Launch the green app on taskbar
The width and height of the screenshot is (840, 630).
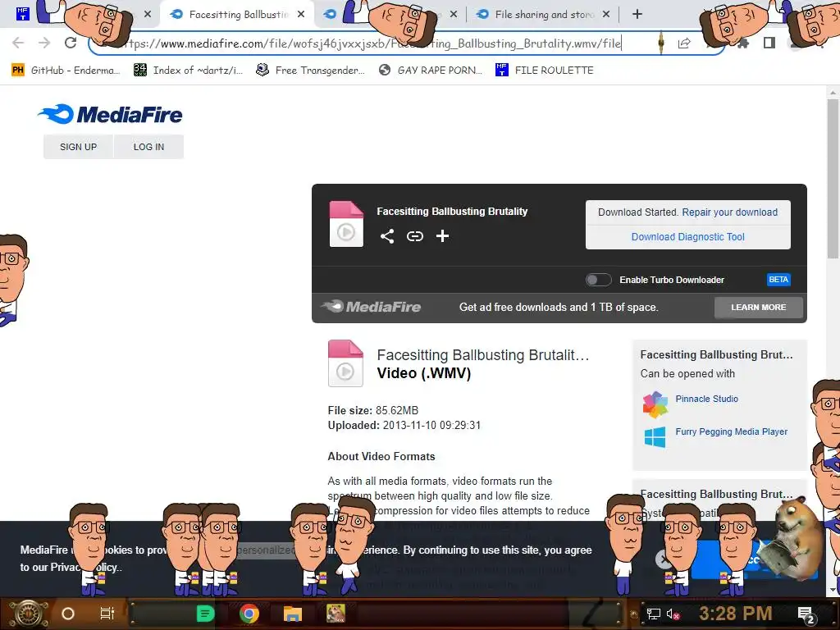click(205, 614)
